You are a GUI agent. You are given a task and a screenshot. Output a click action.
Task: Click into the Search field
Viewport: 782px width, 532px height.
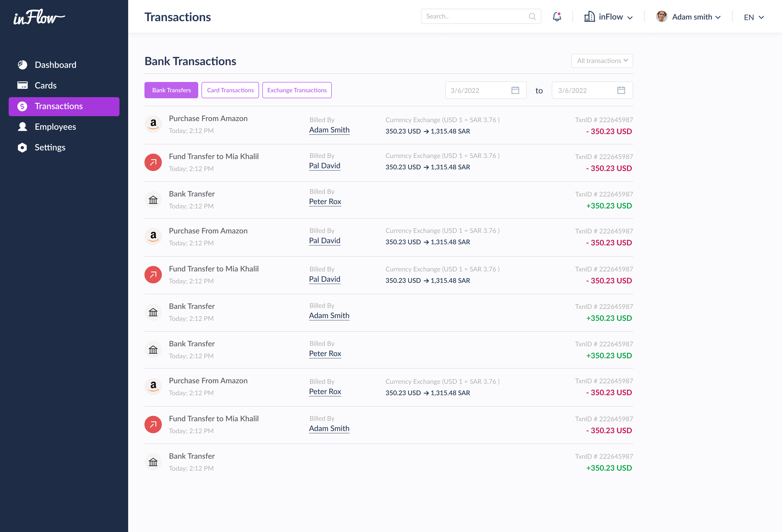pyautogui.click(x=474, y=17)
